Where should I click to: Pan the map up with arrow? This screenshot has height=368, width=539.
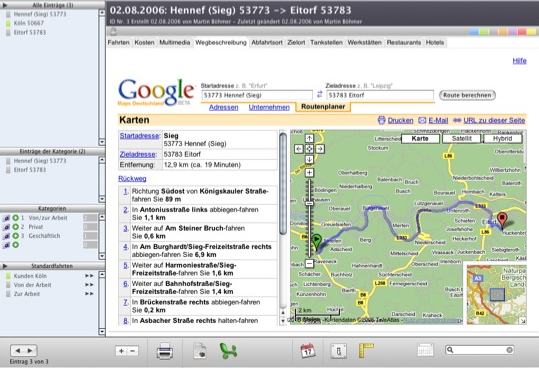[309, 138]
